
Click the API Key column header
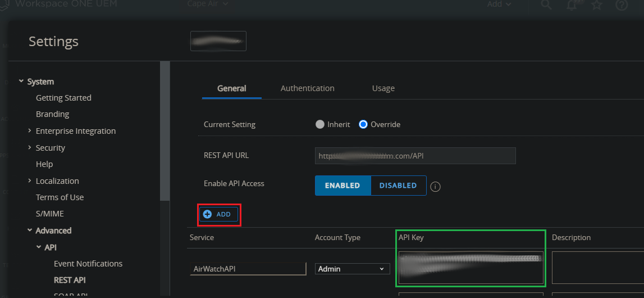pyautogui.click(x=411, y=238)
